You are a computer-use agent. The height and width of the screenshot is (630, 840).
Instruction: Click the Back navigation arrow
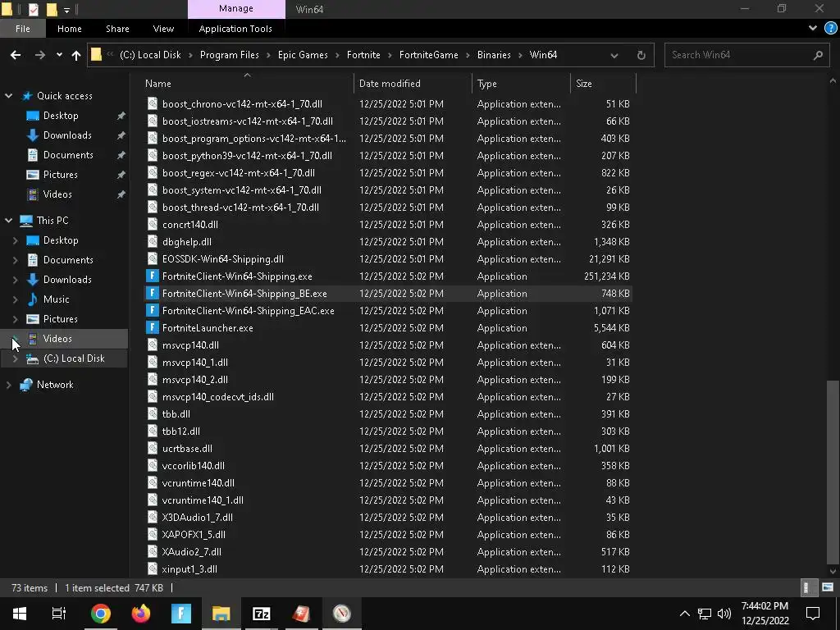click(16, 55)
